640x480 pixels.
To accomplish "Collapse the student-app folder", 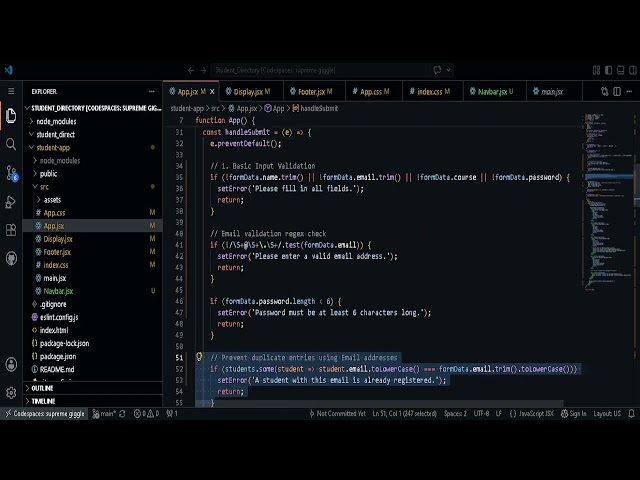I will coord(93,147).
